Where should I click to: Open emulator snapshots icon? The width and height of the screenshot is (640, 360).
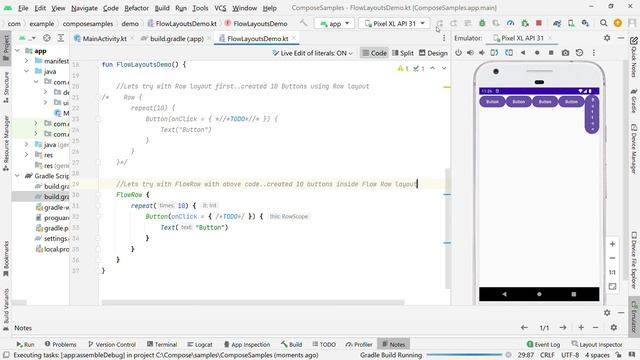tap(579, 53)
